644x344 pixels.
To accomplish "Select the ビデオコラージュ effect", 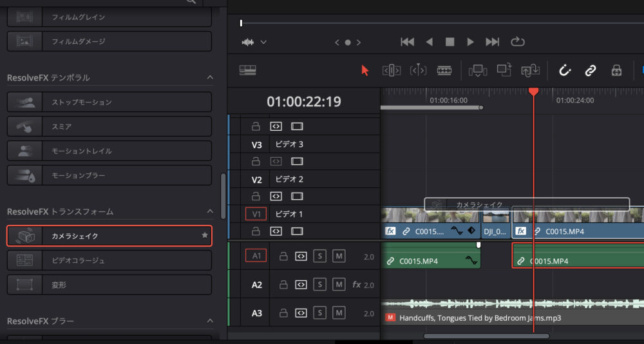I will (x=109, y=260).
